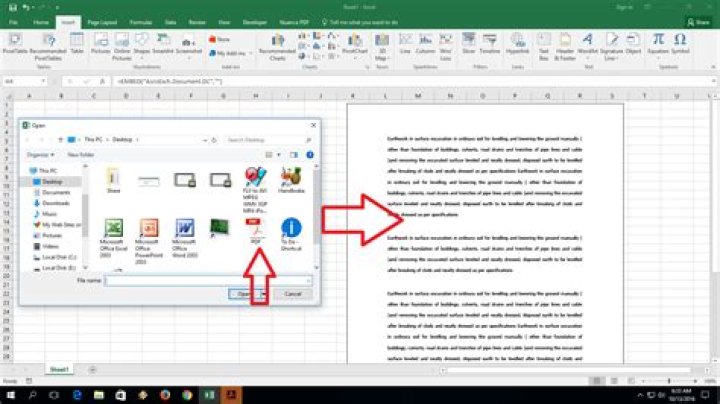Click the Object button in Text group

click(633, 44)
